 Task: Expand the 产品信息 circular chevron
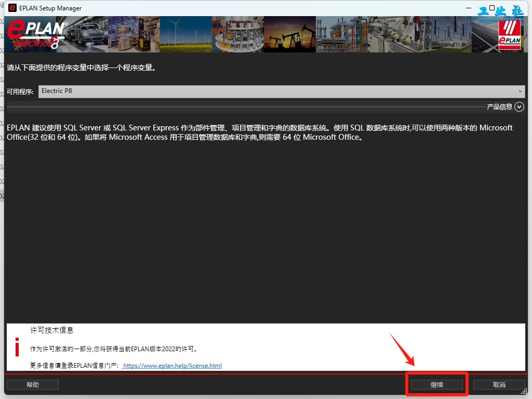click(519, 107)
